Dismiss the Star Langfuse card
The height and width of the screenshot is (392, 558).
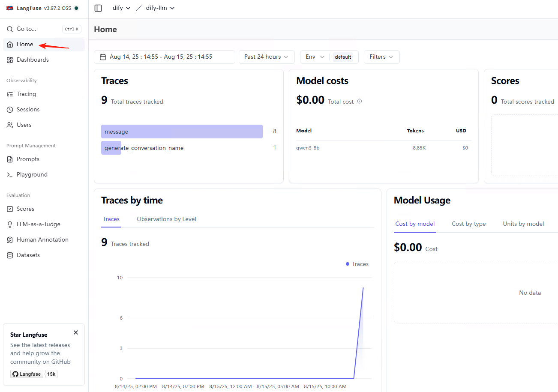click(76, 332)
